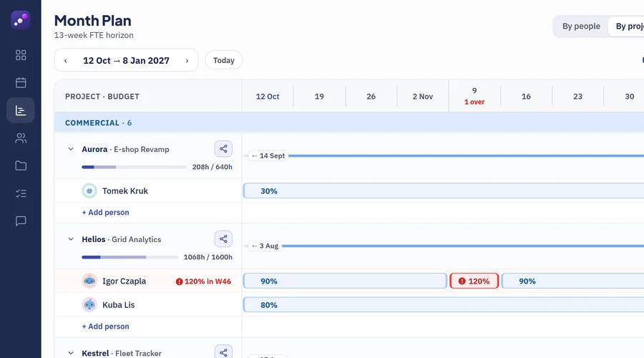Click the 12 Oct week header

tap(268, 97)
